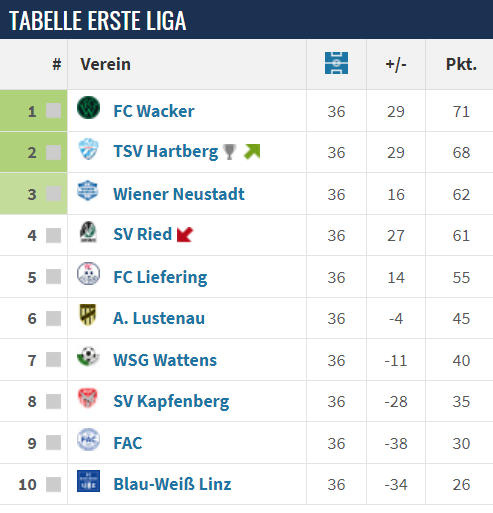Click the grey square beside rank 10
493x513 pixels.
pos(53,484)
